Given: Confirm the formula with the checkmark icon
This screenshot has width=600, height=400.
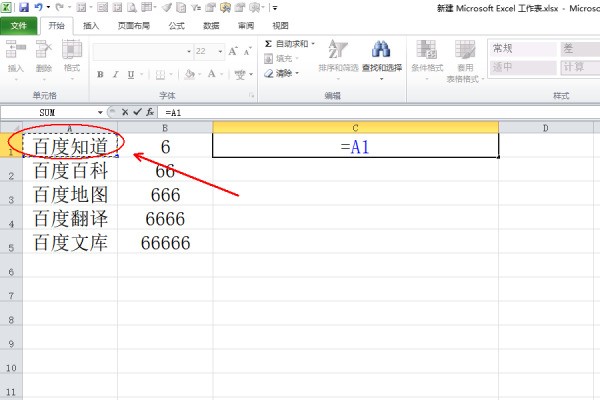Looking at the screenshot, I should point(136,113).
